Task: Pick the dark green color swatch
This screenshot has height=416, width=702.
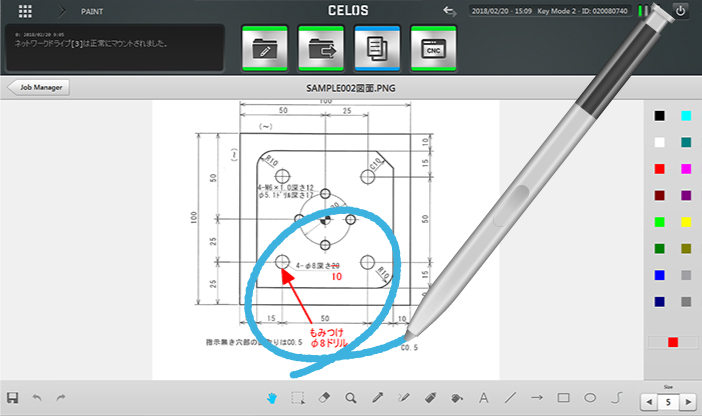Action: coord(659,249)
